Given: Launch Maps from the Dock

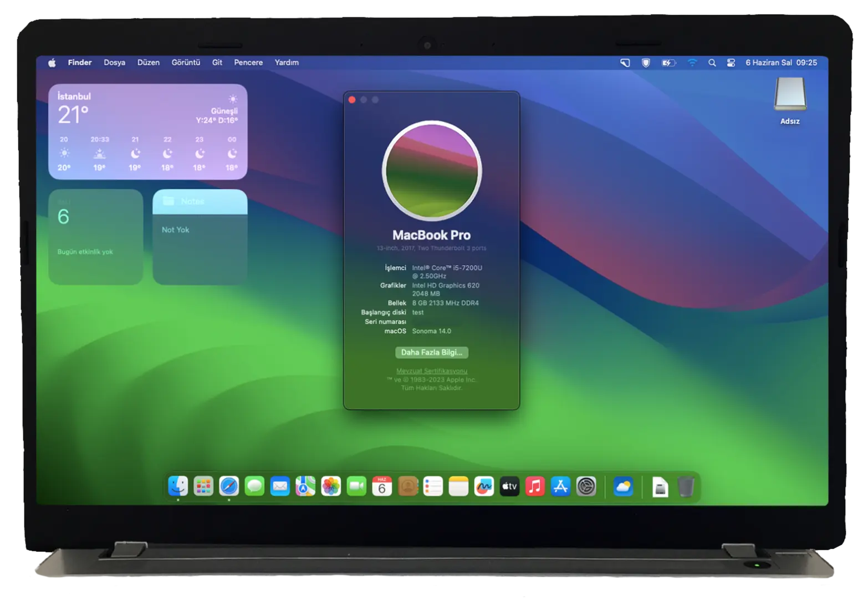Looking at the screenshot, I should pyautogui.click(x=305, y=486).
